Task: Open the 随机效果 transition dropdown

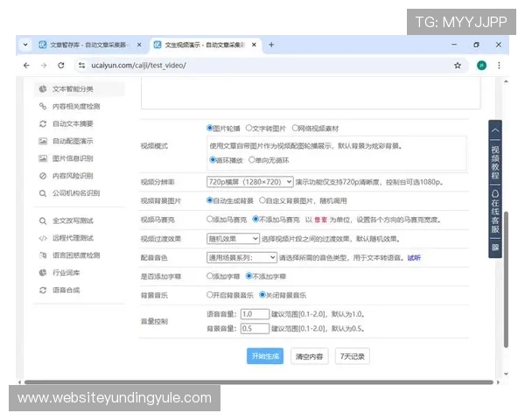Action: coord(233,239)
